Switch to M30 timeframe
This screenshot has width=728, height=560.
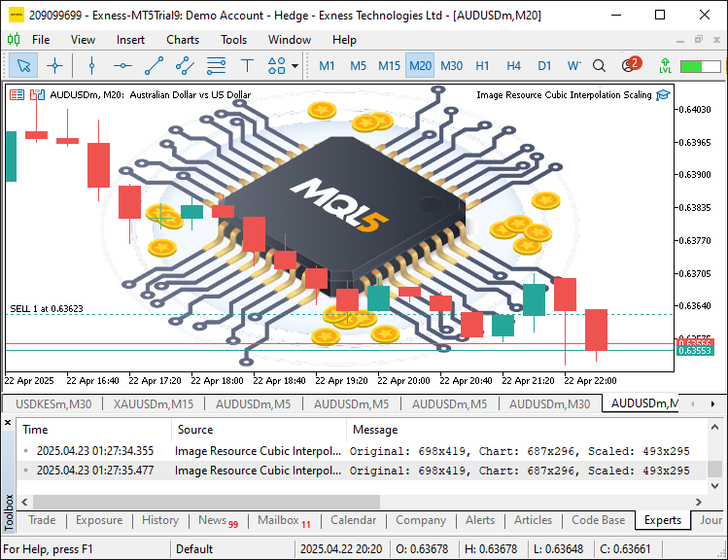451,65
